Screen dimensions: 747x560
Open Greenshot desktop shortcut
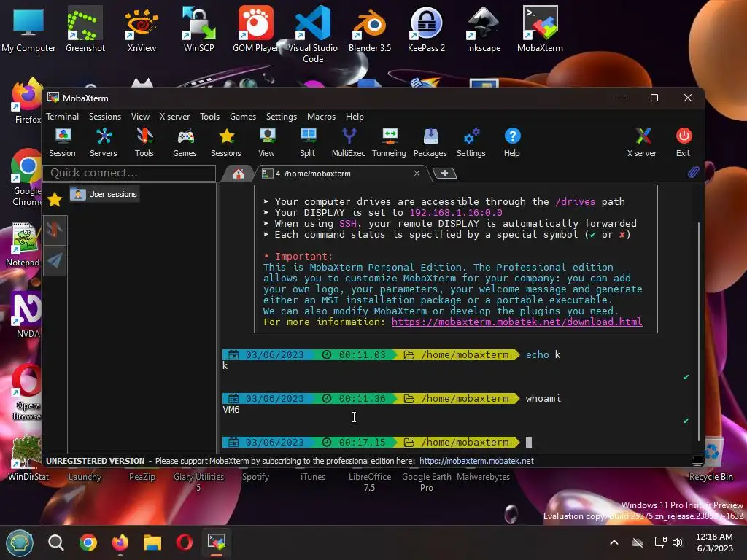85,29
